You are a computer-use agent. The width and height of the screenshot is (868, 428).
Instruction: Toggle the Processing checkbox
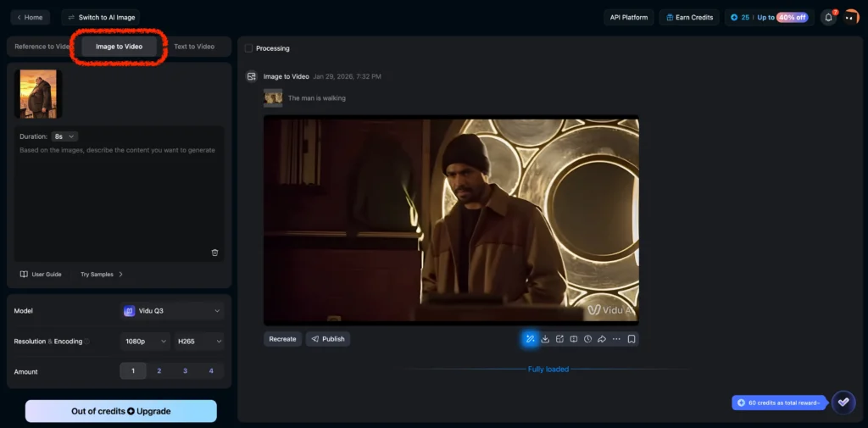[248, 48]
